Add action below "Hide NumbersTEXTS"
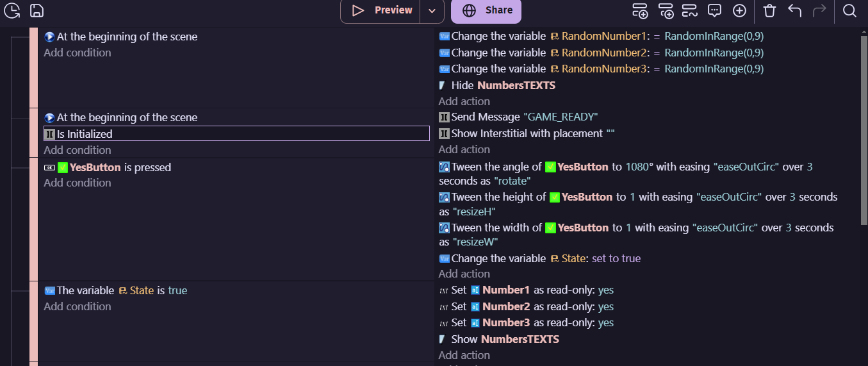The image size is (868, 366). (464, 101)
